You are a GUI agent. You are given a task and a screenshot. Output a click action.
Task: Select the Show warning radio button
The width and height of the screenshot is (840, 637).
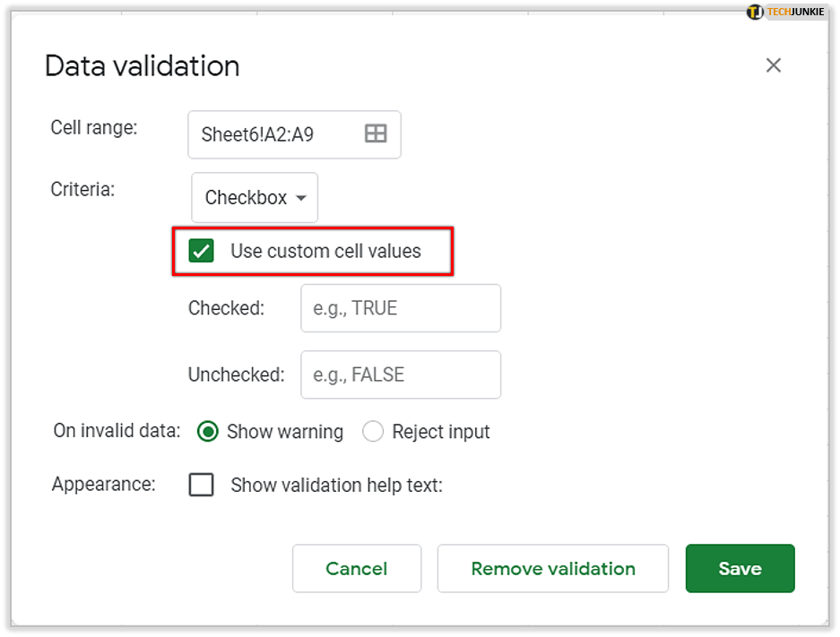pos(208,432)
